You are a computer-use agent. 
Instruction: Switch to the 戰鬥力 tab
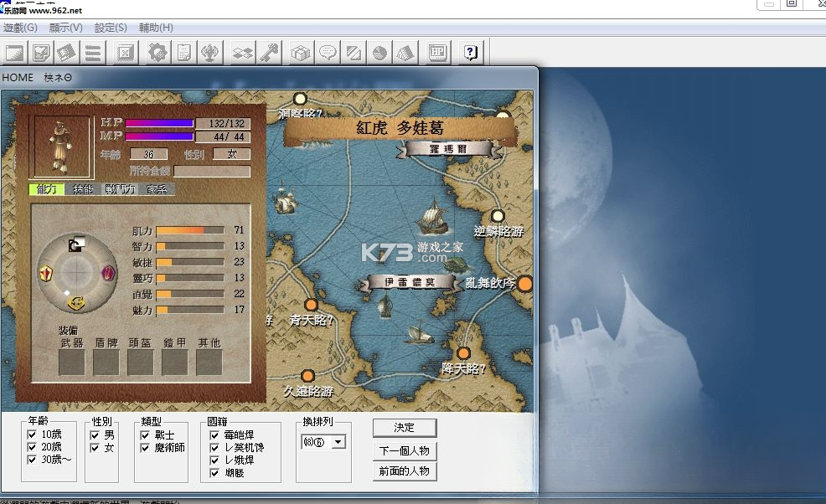click(120, 189)
